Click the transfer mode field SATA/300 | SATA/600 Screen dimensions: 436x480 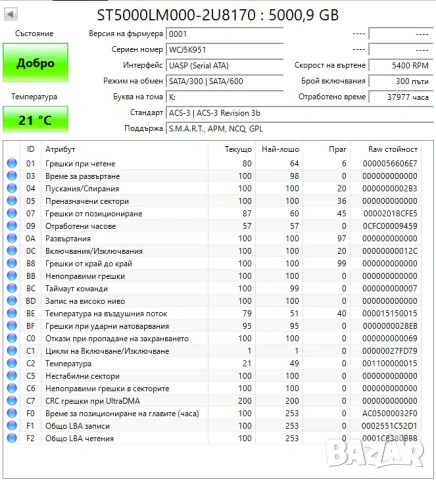click(225, 81)
